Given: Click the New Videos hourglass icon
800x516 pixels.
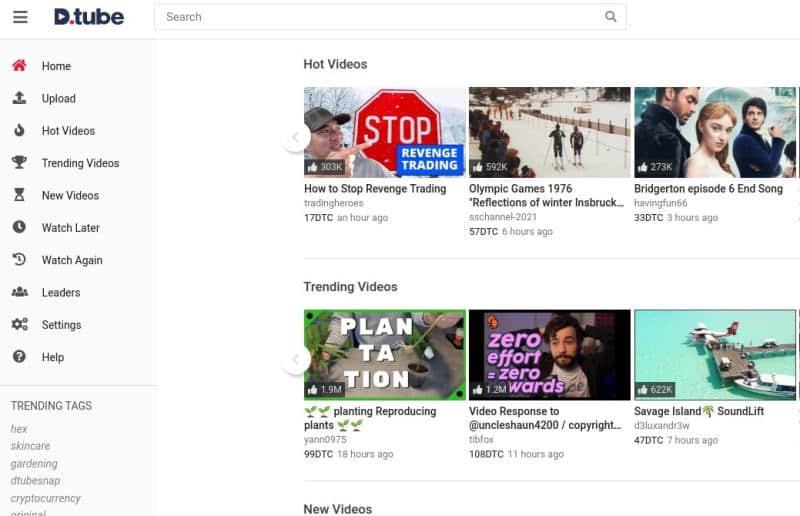Looking at the screenshot, I should click(19, 195).
